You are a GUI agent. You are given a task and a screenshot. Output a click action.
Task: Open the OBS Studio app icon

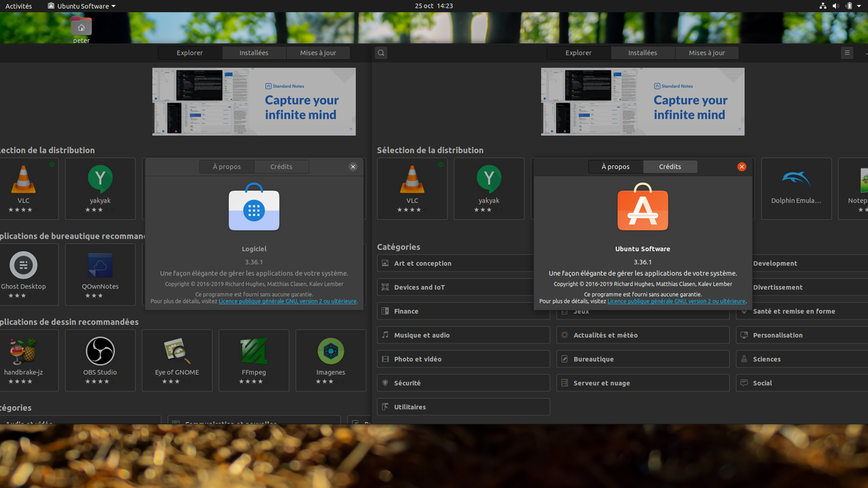tap(100, 351)
